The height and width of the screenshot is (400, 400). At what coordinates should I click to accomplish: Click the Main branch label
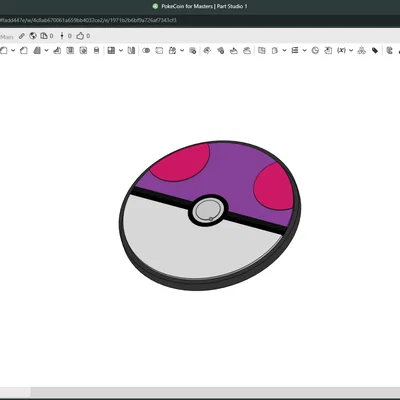(7, 37)
